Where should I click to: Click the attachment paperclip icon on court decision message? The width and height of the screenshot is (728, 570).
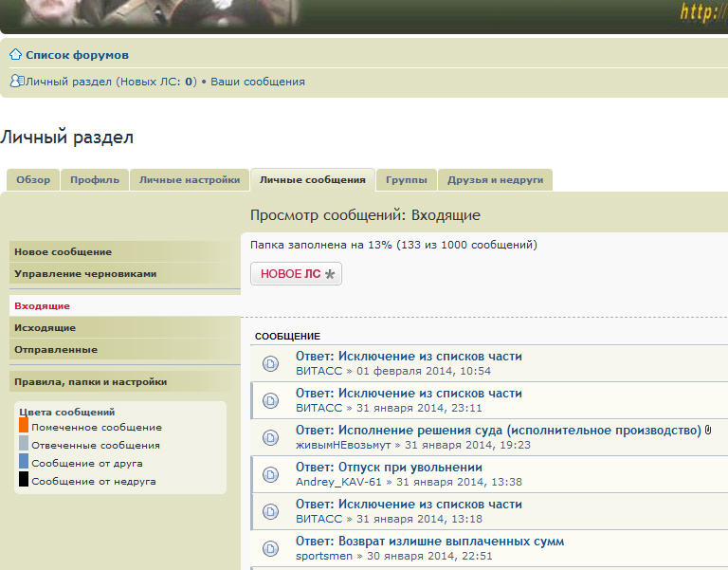coord(709,431)
